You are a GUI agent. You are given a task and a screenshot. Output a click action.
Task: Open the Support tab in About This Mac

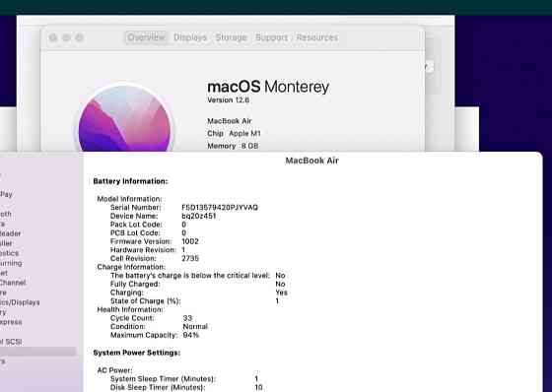(271, 37)
